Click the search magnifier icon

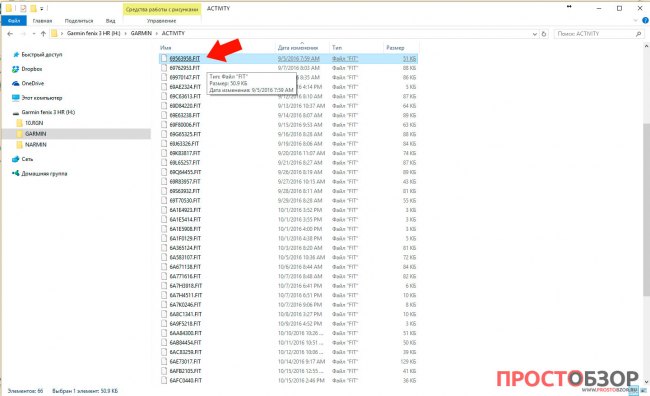[x=638, y=34]
